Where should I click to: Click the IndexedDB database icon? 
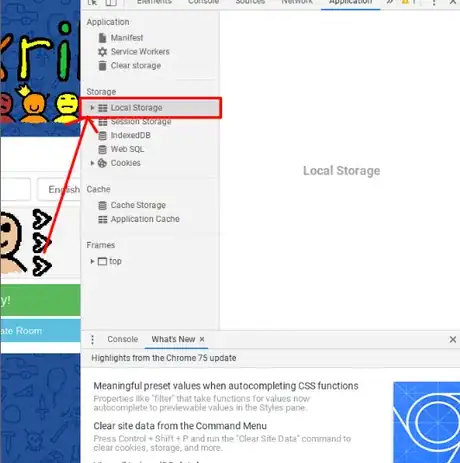pyautogui.click(x=103, y=136)
